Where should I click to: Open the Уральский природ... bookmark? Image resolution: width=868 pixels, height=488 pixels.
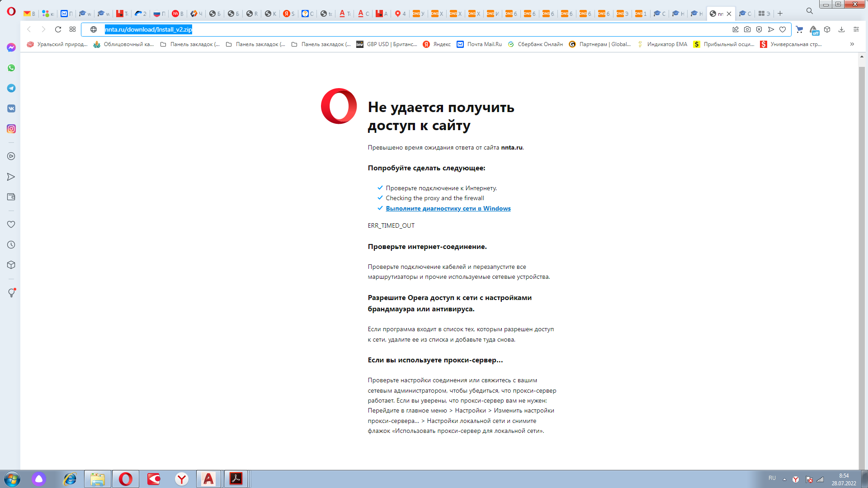57,44
